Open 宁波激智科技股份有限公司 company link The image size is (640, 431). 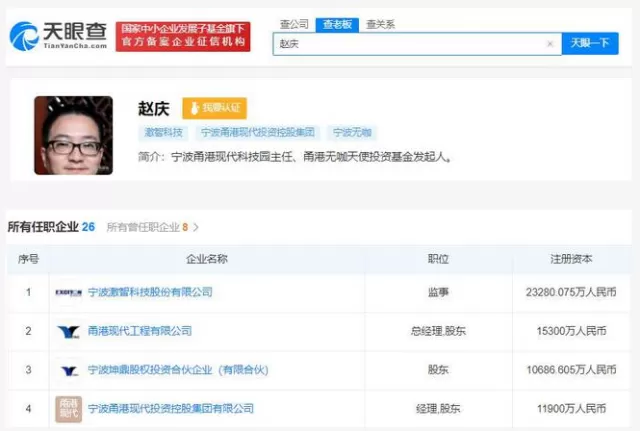150,292
